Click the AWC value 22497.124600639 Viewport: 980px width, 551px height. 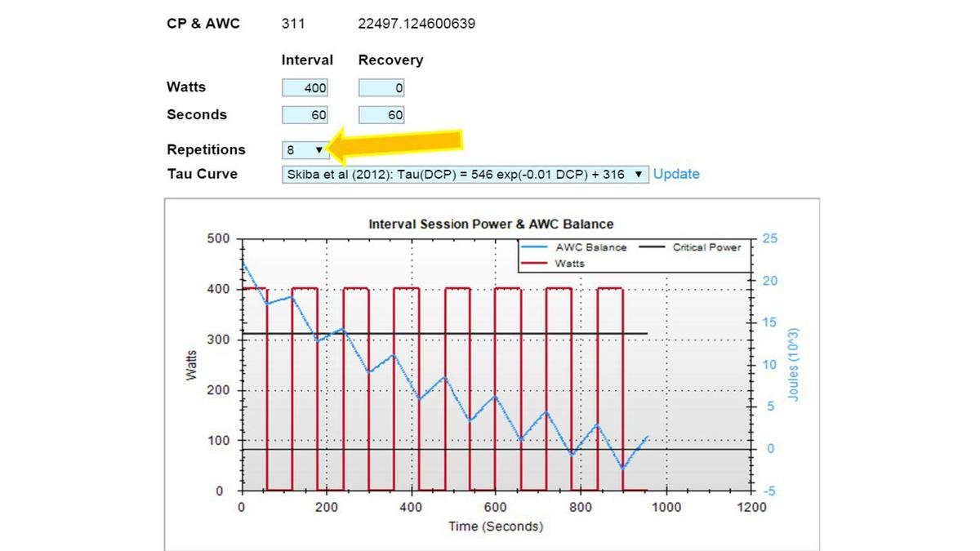click(416, 24)
